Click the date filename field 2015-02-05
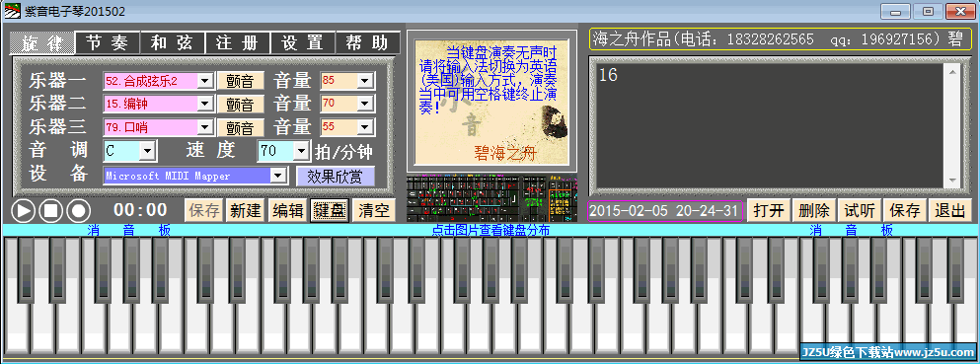980x364 pixels. click(665, 210)
